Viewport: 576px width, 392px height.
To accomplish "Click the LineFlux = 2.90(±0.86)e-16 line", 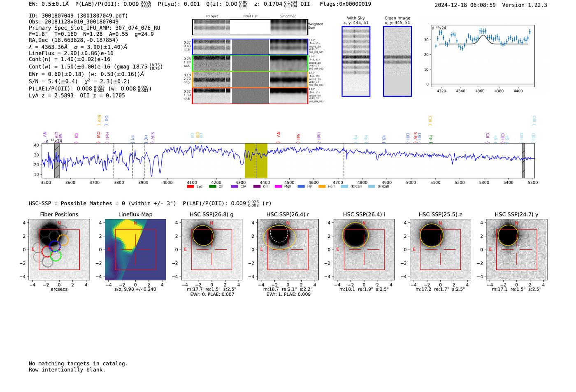I will click(x=71, y=53).
